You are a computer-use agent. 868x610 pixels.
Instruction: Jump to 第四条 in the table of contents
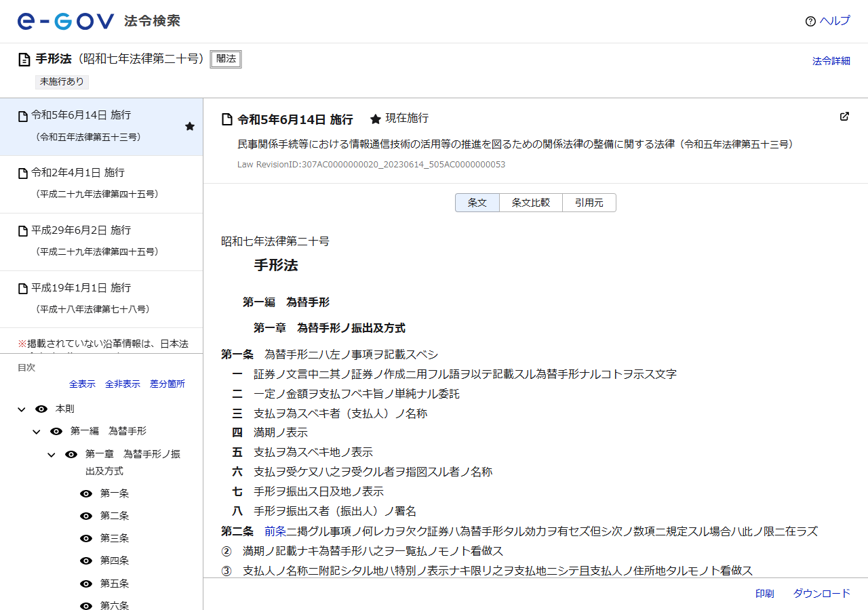click(115, 561)
